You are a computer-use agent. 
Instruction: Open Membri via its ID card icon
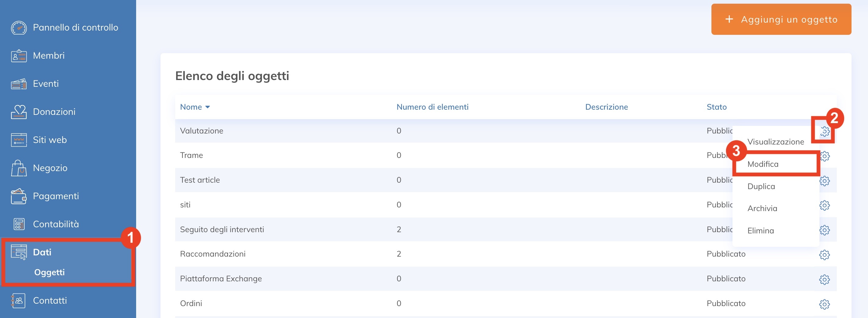[19, 56]
